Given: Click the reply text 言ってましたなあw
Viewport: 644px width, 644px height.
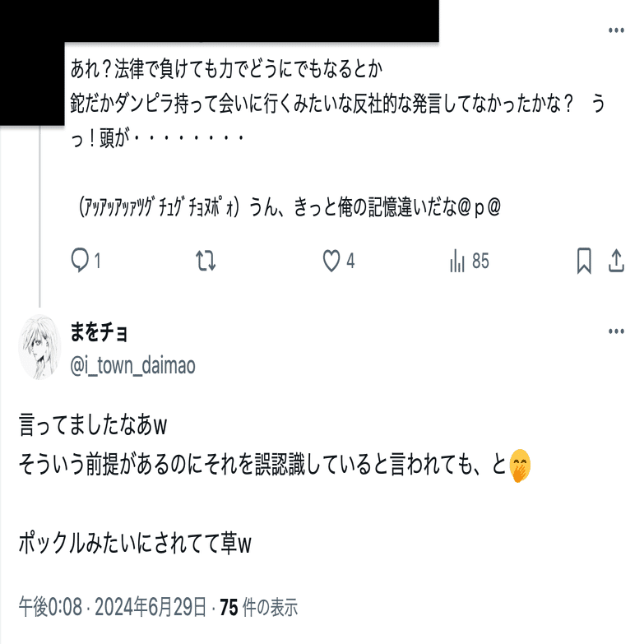Looking at the screenshot, I should click(93, 425).
